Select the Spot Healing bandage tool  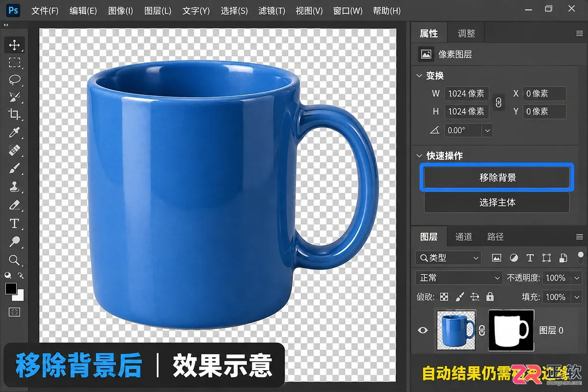pos(14,151)
